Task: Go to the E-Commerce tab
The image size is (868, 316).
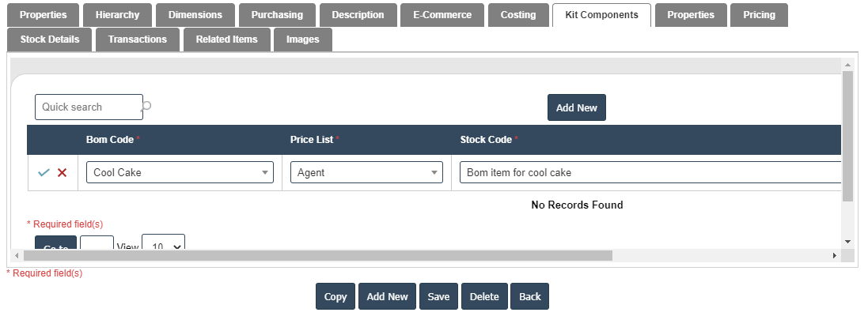Action: pyautogui.click(x=442, y=15)
